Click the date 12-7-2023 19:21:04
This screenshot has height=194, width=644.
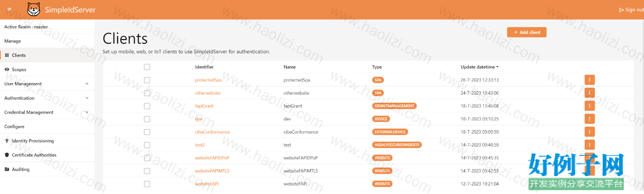coord(479,184)
